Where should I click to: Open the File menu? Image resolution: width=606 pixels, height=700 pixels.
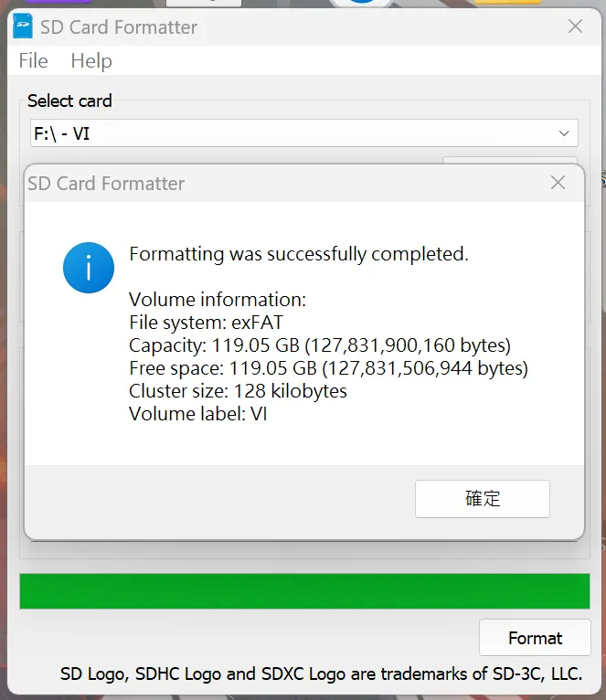(x=33, y=61)
